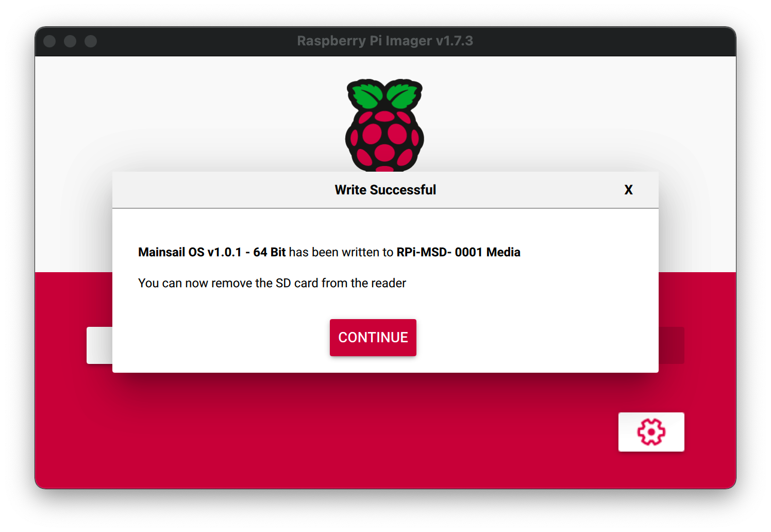Click the maximize window button
771x532 pixels.
[91, 41]
